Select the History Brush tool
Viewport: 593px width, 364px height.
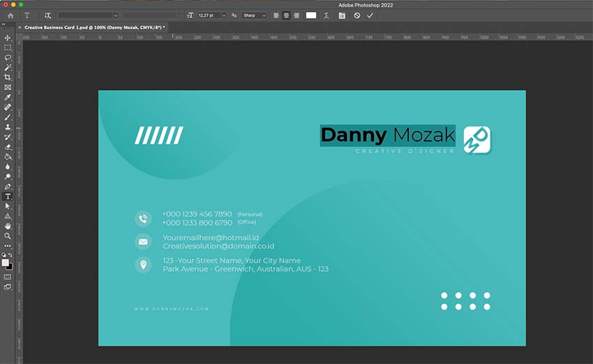(x=8, y=137)
